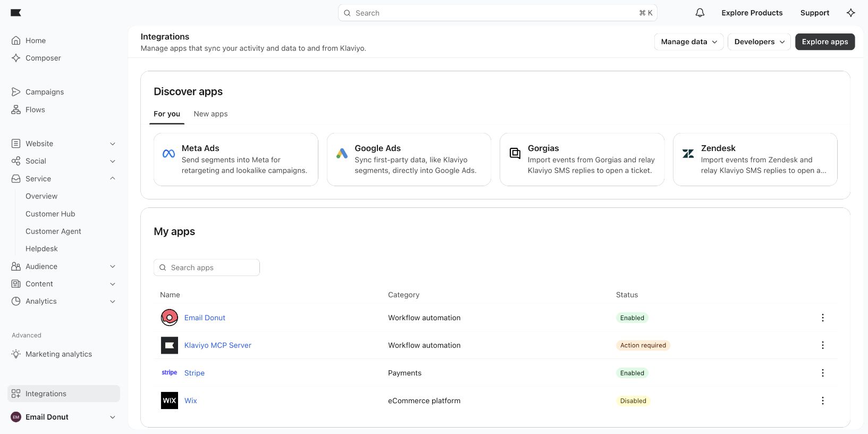Click the Flows diagram icon
This screenshot has width=868, height=434.
click(x=16, y=110)
